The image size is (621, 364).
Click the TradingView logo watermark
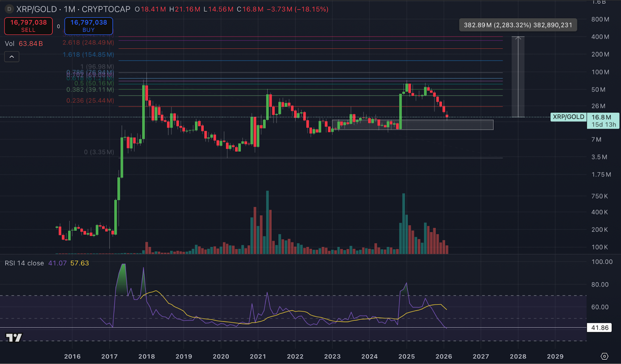click(14, 338)
